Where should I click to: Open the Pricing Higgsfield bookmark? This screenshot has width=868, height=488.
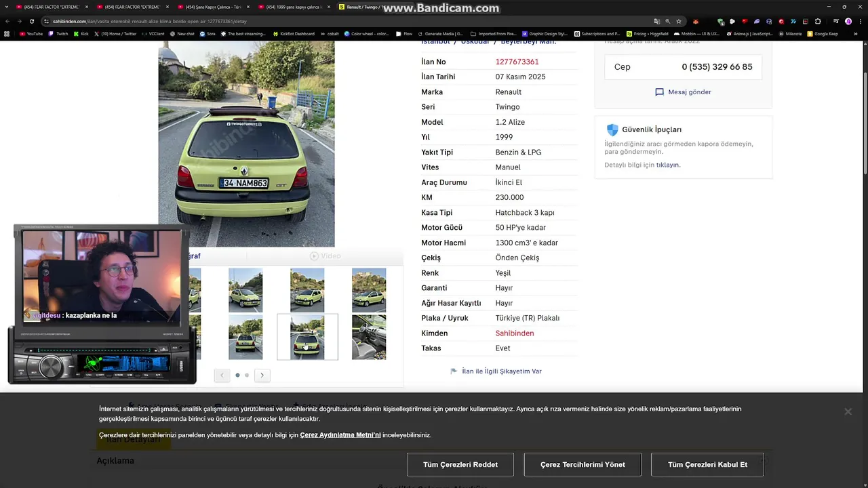tap(648, 33)
